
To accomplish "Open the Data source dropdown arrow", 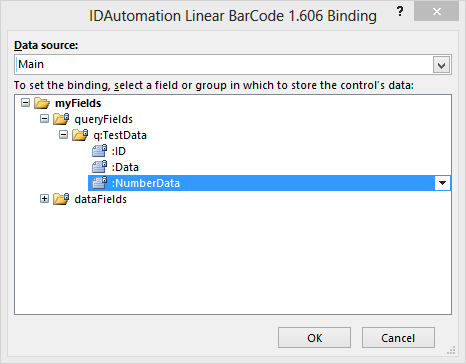I will 442,65.
